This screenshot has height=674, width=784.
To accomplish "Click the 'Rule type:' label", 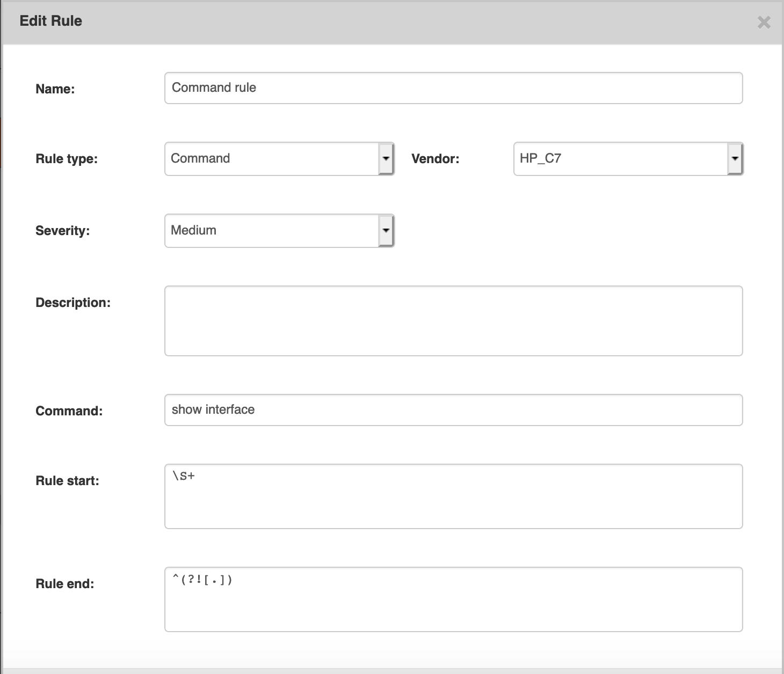I will coord(67,159).
